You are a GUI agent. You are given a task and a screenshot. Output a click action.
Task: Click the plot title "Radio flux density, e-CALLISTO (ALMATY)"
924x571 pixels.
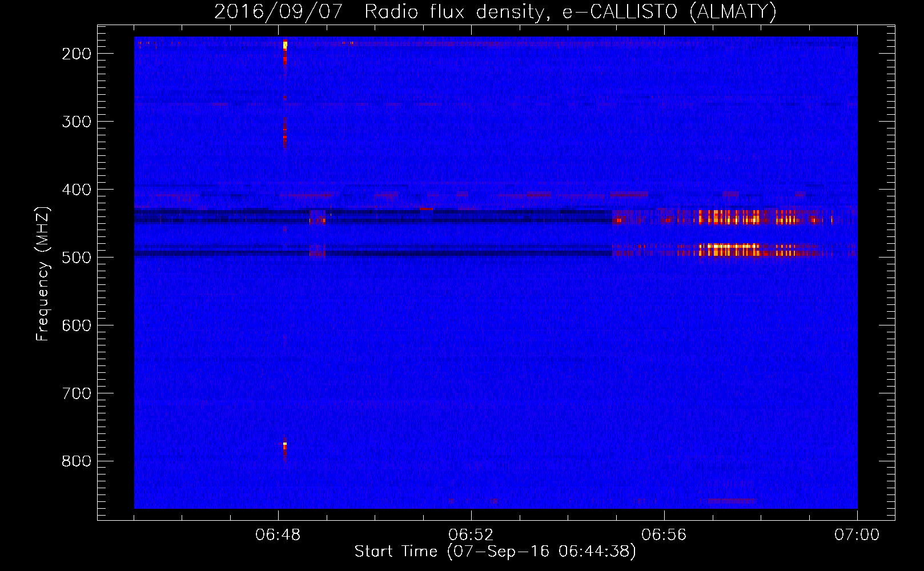[x=571, y=11]
